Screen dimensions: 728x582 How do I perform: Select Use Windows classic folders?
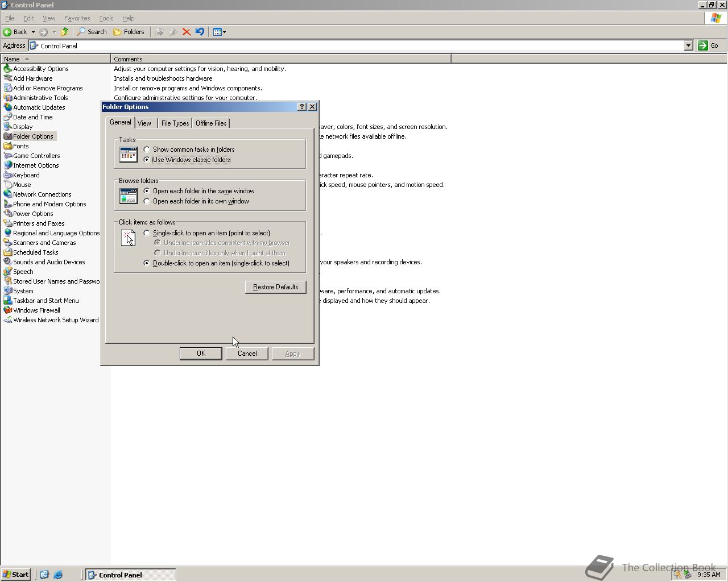[x=147, y=160]
